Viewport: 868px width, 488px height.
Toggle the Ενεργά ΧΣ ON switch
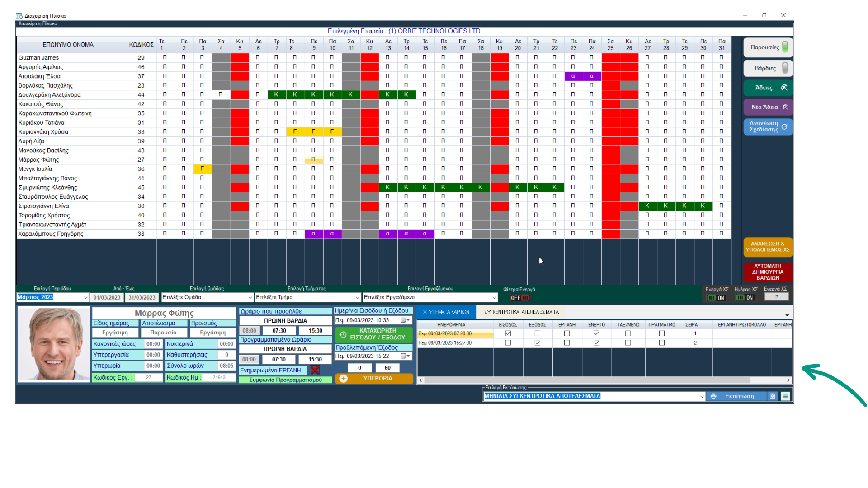pos(716,298)
